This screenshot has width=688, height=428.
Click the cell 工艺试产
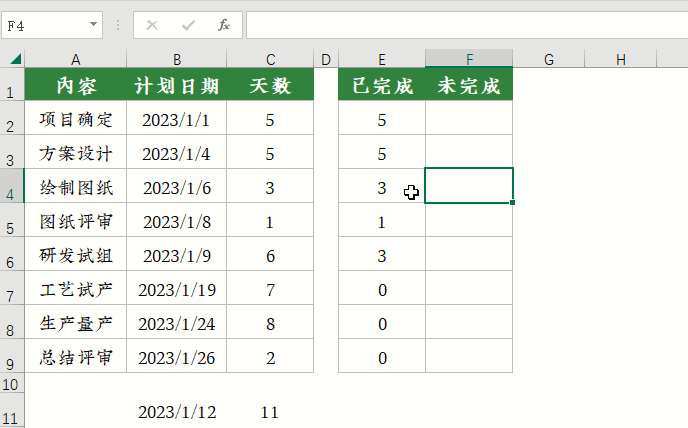pyautogui.click(x=75, y=288)
